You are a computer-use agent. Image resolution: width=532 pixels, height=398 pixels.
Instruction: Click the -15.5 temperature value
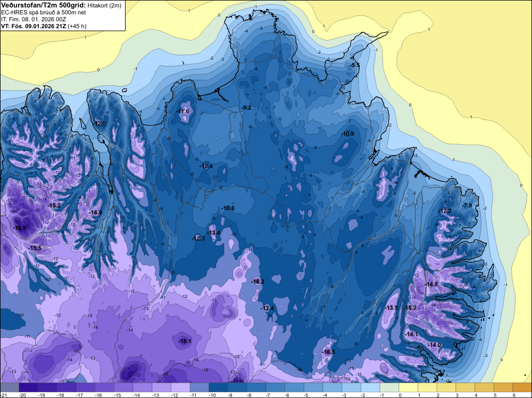click(x=35, y=248)
